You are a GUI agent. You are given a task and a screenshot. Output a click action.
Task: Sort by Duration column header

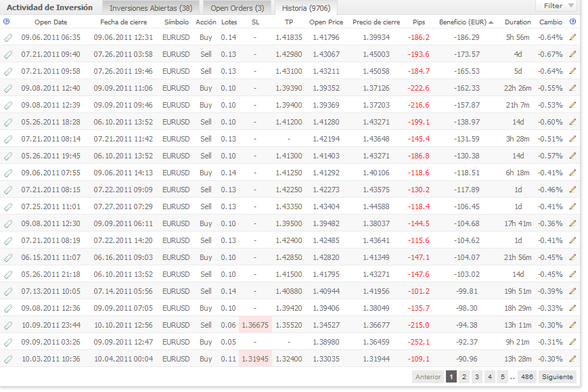click(x=518, y=22)
